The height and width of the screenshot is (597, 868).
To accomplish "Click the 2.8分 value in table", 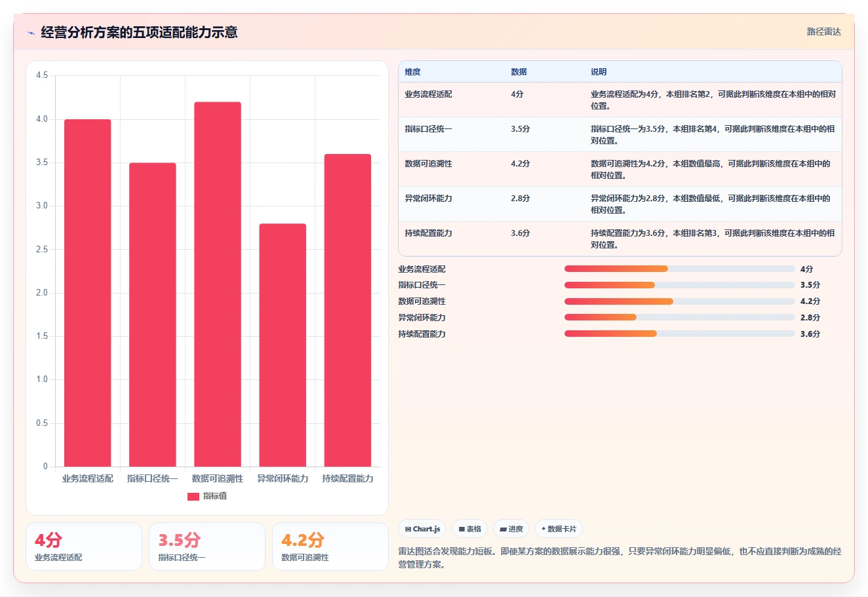I will [x=521, y=199].
